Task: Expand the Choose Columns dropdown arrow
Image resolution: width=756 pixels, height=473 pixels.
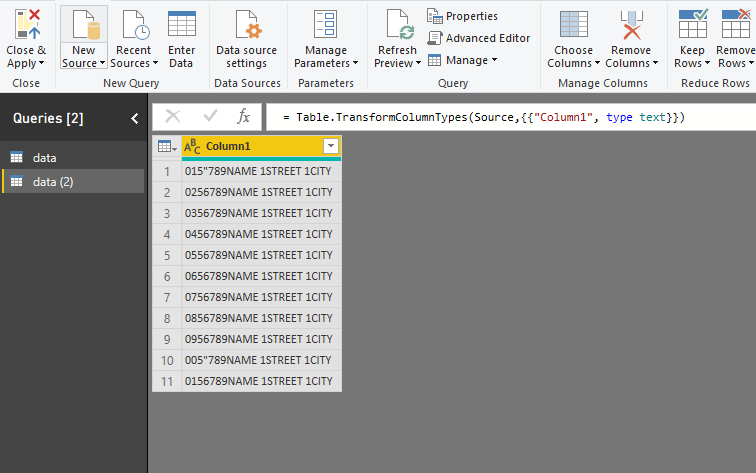Action: 597,63
